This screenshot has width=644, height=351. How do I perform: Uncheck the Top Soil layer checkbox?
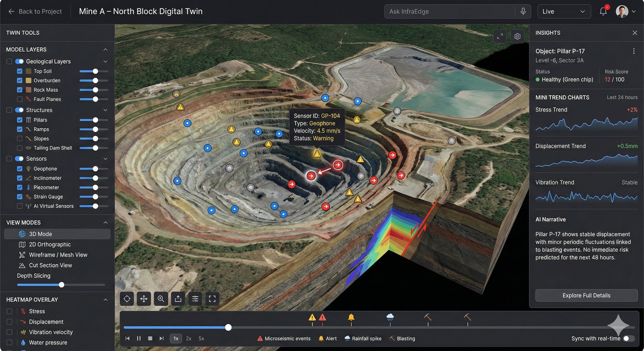pyautogui.click(x=19, y=71)
